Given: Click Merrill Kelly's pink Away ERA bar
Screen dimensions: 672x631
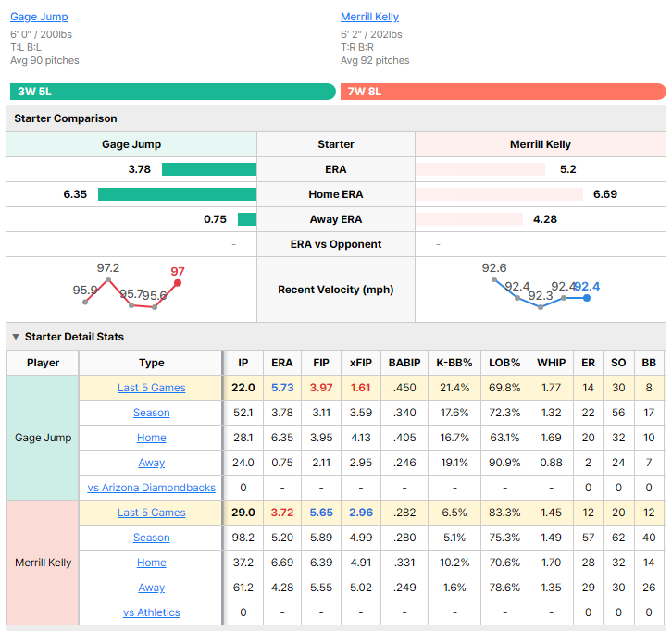Looking at the screenshot, I should (469, 219).
